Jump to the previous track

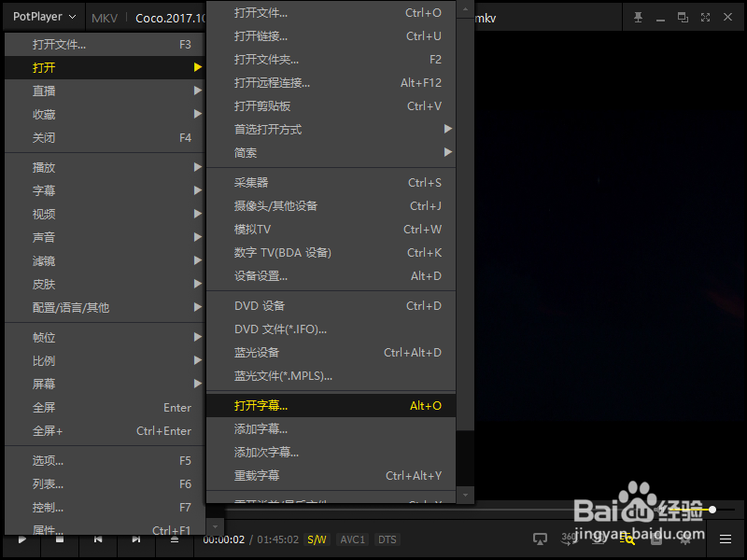point(98,539)
